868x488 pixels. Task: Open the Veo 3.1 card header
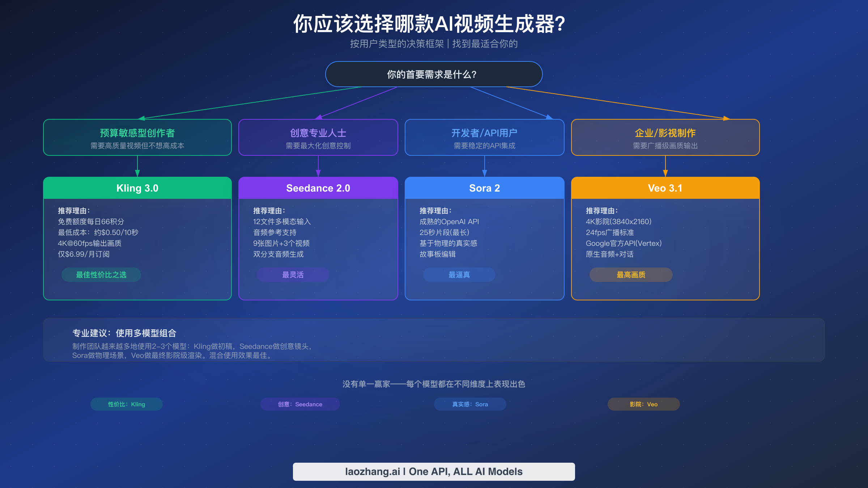click(x=665, y=188)
